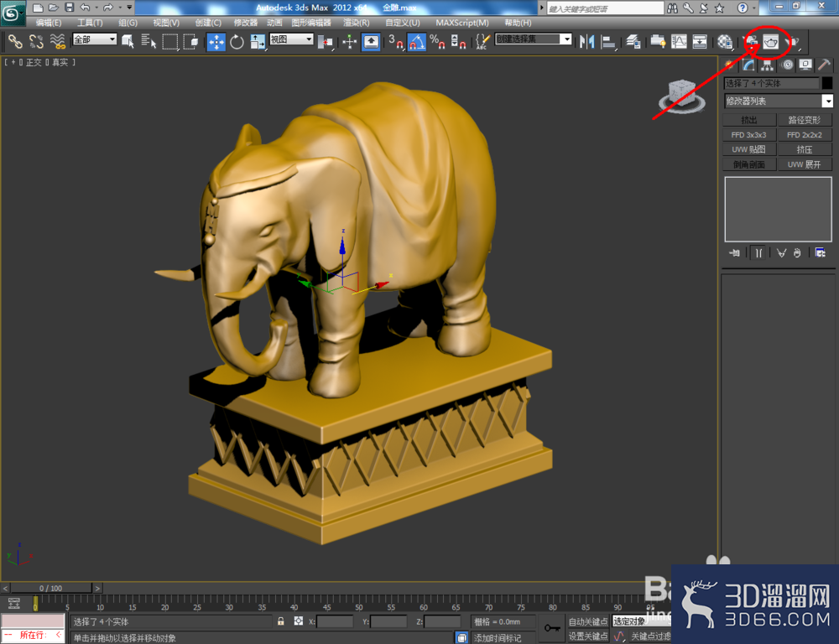
Task: Click the Select and Manipulate icon
Action: pyautogui.click(x=349, y=41)
